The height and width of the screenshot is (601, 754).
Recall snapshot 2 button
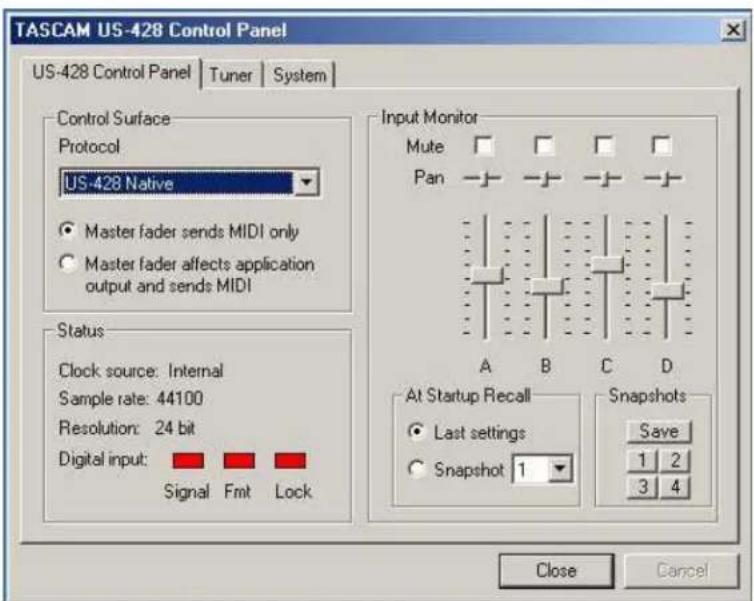tap(675, 461)
